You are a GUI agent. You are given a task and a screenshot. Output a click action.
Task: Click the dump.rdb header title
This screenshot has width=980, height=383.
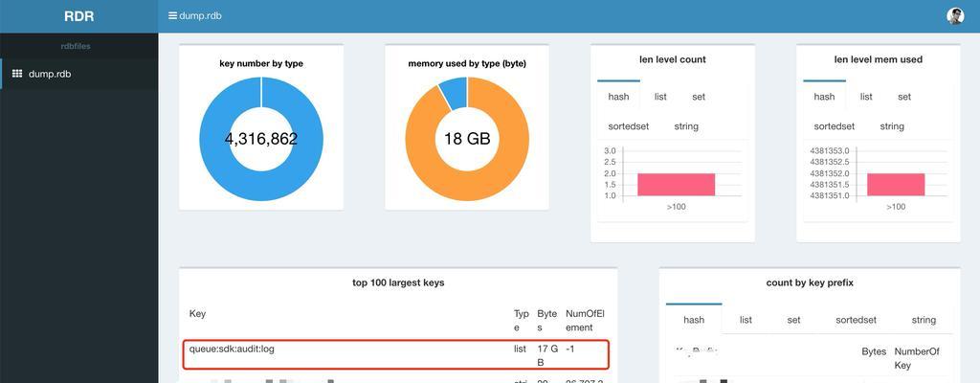[x=200, y=15]
